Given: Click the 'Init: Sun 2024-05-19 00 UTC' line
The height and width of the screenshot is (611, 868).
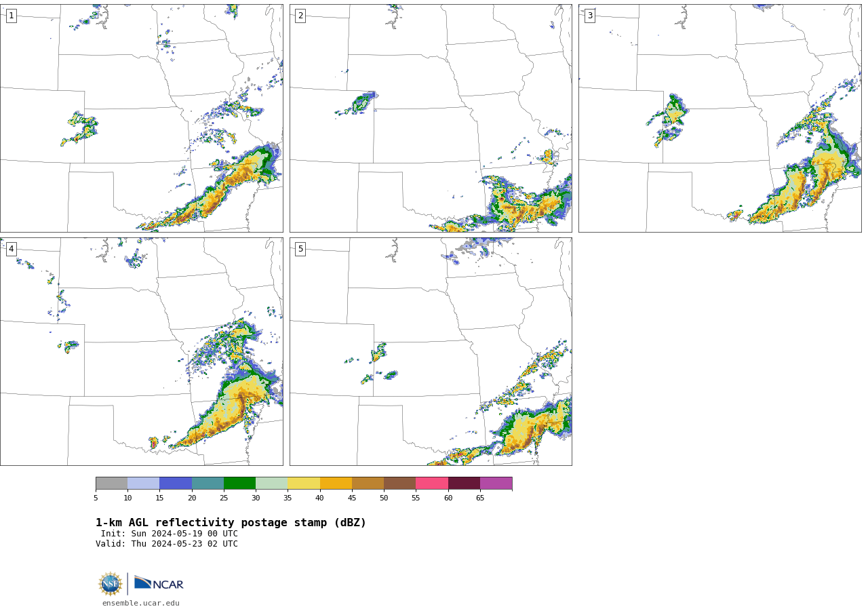Looking at the screenshot, I should pos(170,534).
